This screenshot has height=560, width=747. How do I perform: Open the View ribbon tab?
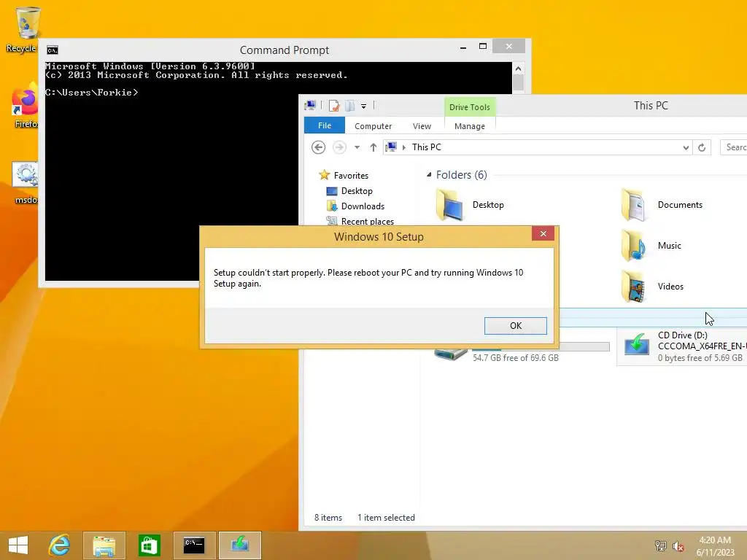point(422,126)
